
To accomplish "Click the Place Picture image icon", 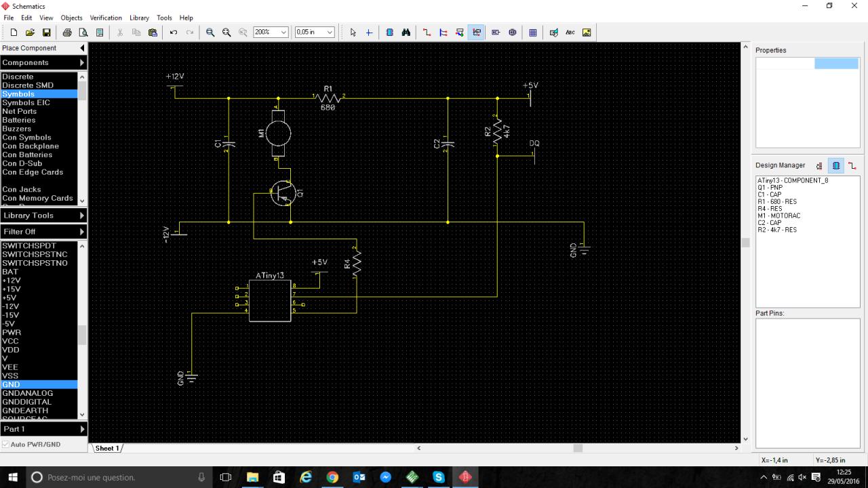I will click(587, 33).
